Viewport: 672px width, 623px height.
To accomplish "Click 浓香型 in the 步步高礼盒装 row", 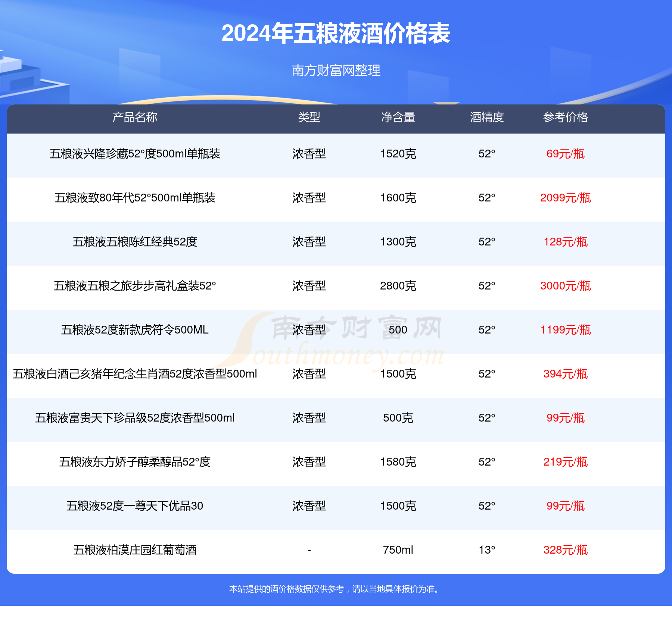I will point(309,286).
